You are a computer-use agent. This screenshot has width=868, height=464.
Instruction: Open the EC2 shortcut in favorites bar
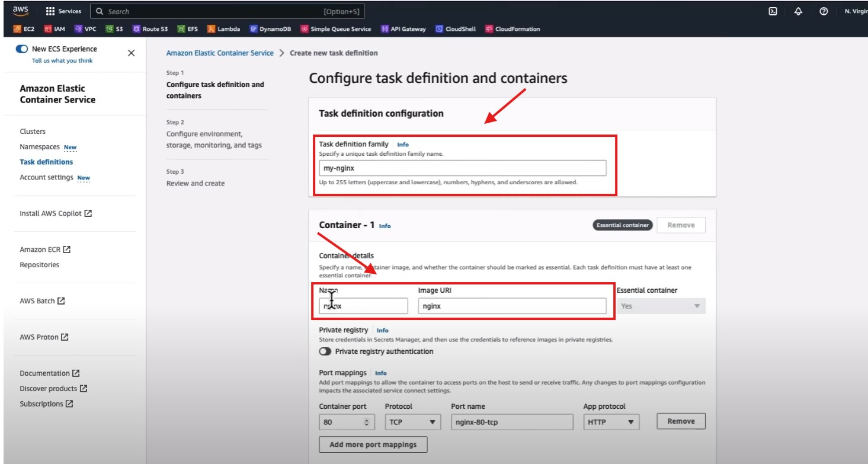(24, 29)
